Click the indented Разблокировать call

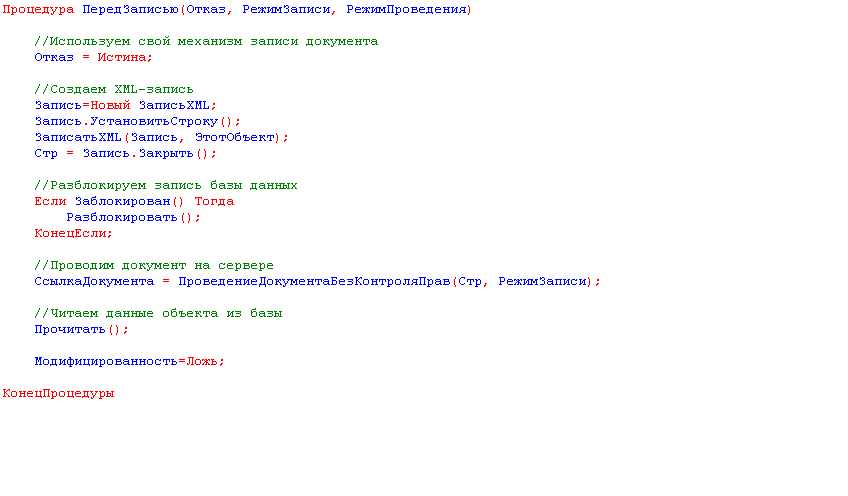pos(122,218)
